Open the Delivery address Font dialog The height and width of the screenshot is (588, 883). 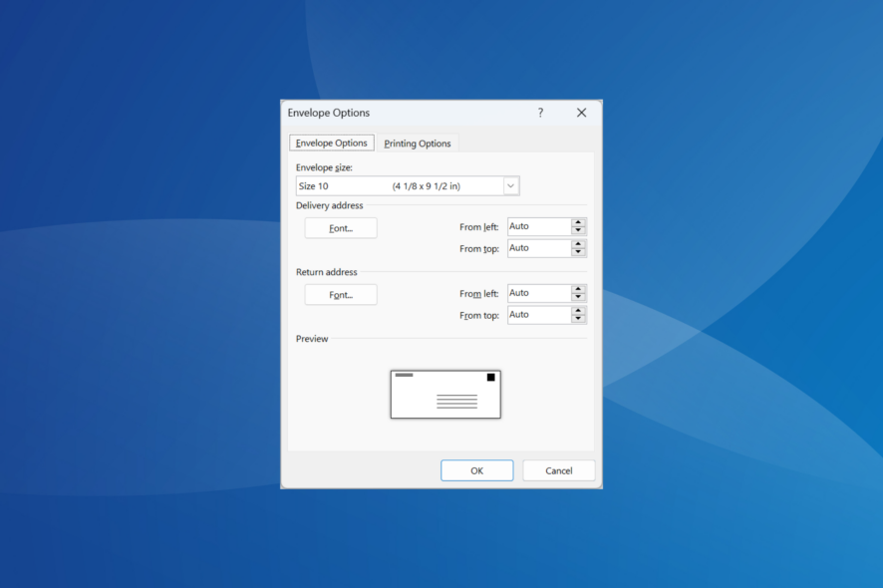[x=341, y=228]
